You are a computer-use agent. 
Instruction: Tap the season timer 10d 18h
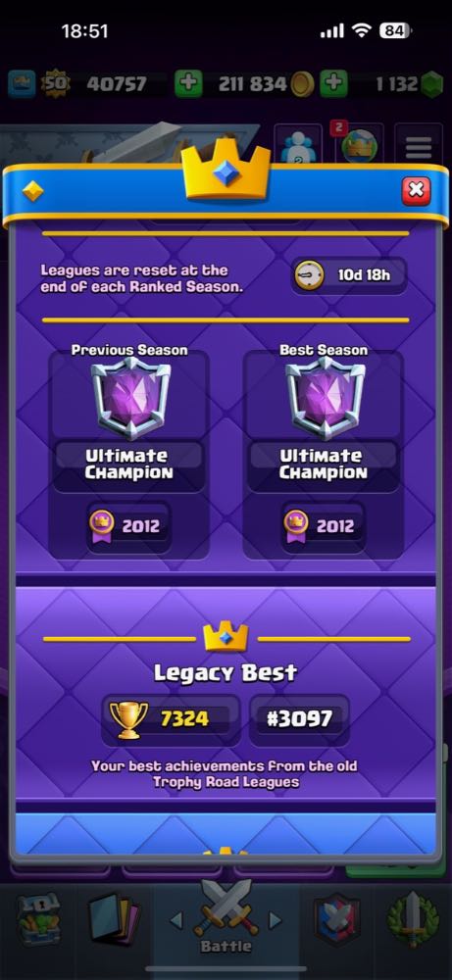pos(349,275)
